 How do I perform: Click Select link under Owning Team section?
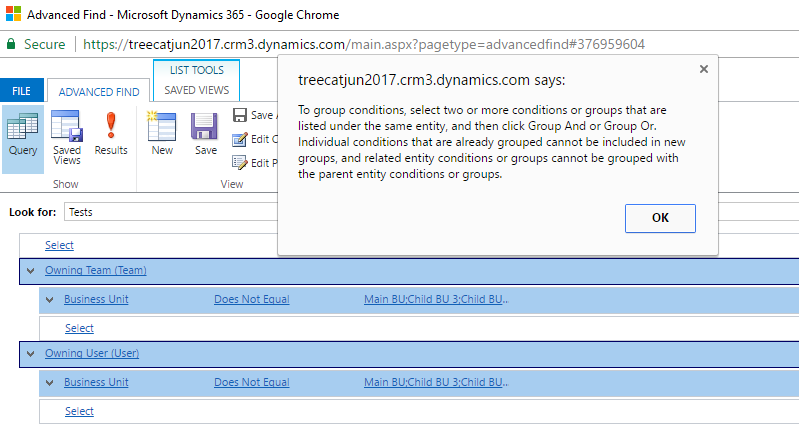click(79, 328)
